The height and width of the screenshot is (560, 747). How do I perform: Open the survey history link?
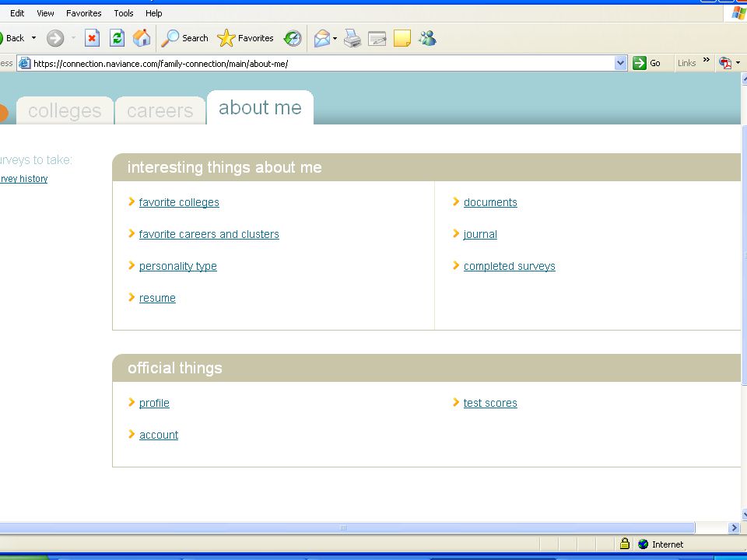pyautogui.click(x=24, y=179)
